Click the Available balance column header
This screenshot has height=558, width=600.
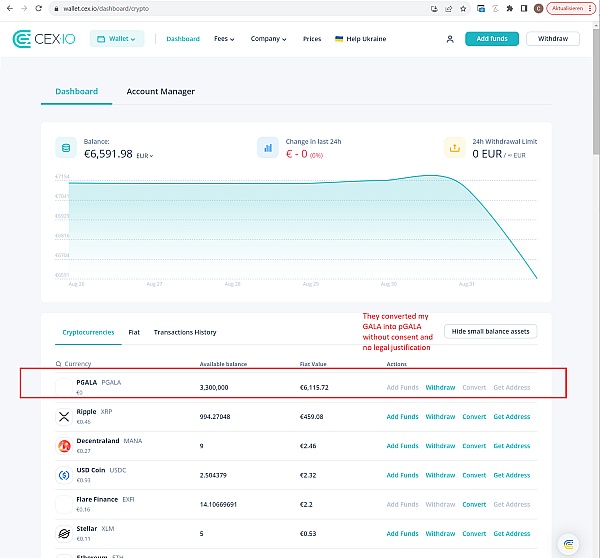[223, 364]
